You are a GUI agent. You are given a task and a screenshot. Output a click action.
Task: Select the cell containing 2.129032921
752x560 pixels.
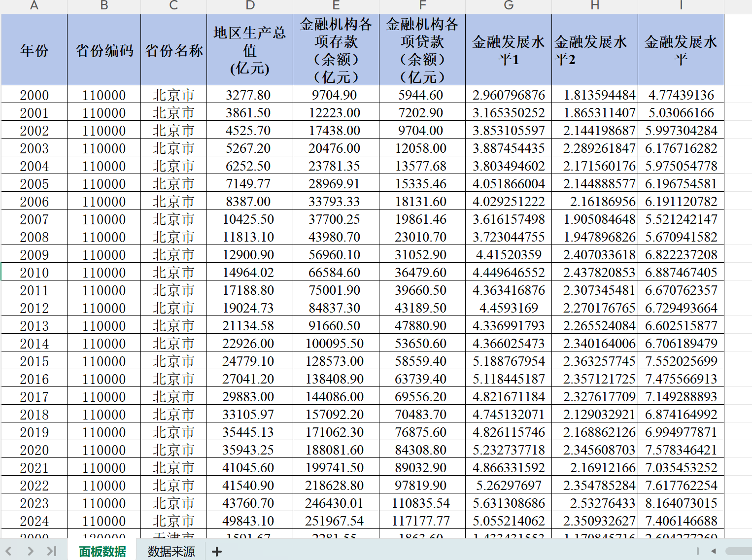[x=595, y=414]
